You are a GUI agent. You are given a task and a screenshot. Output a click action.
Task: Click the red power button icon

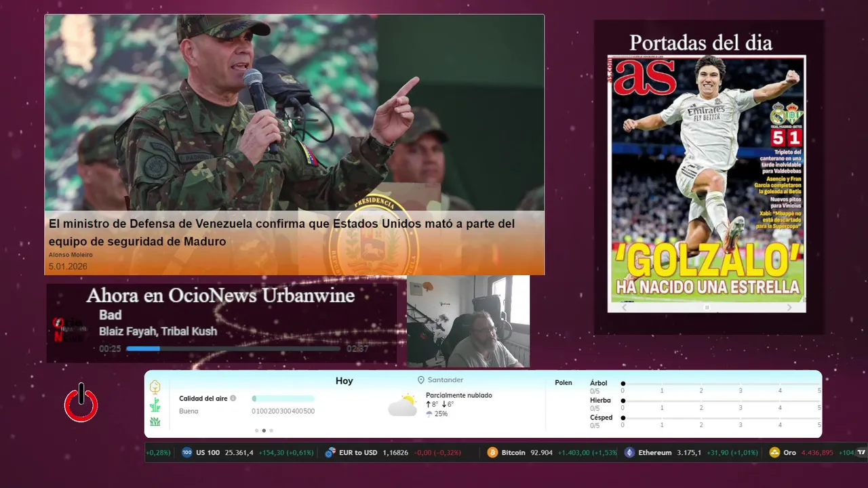pos(81,404)
